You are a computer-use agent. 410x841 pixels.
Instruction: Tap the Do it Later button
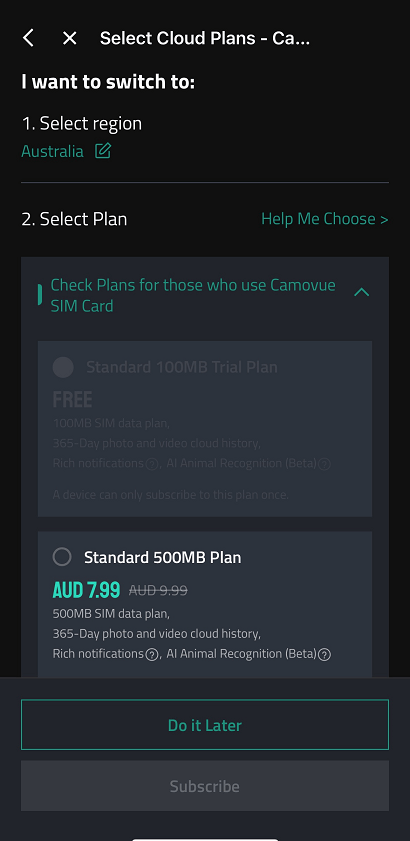tap(205, 725)
